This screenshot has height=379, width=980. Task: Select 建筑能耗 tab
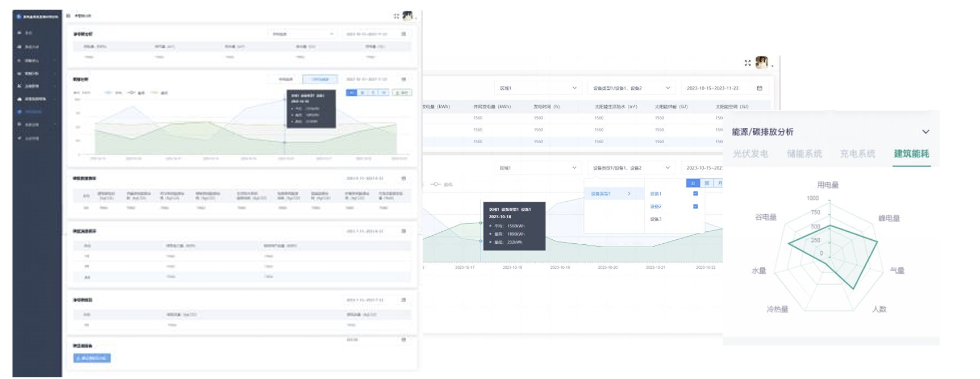(x=911, y=154)
